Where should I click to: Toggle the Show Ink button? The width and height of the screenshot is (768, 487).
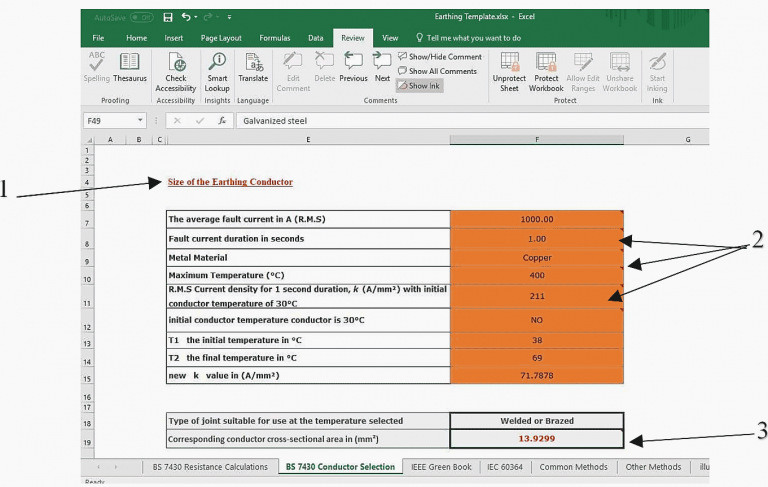pyautogui.click(x=419, y=86)
